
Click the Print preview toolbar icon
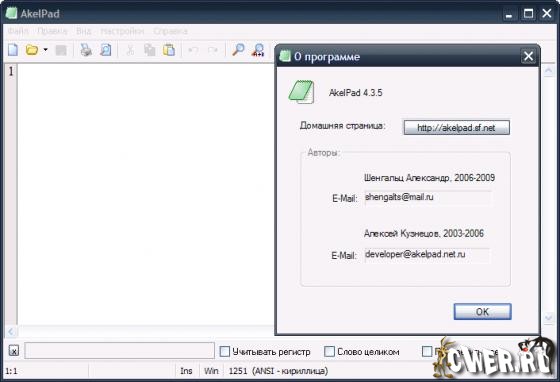click(x=106, y=50)
